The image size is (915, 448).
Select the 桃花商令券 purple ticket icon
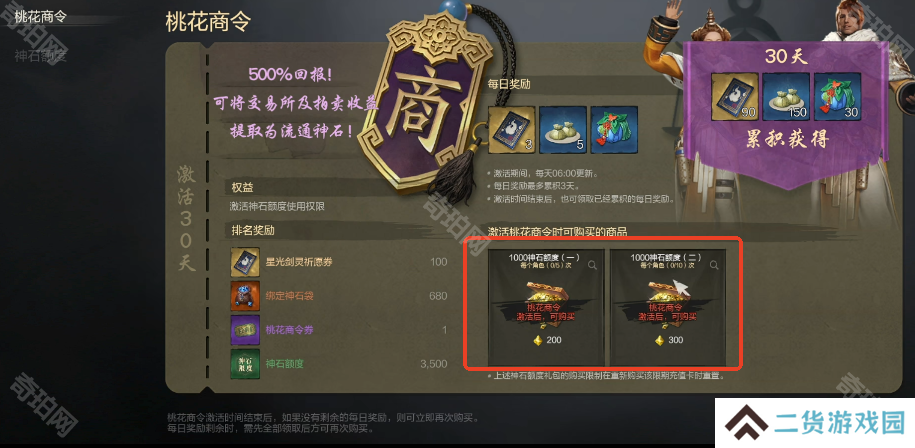pyautogui.click(x=245, y=330)
